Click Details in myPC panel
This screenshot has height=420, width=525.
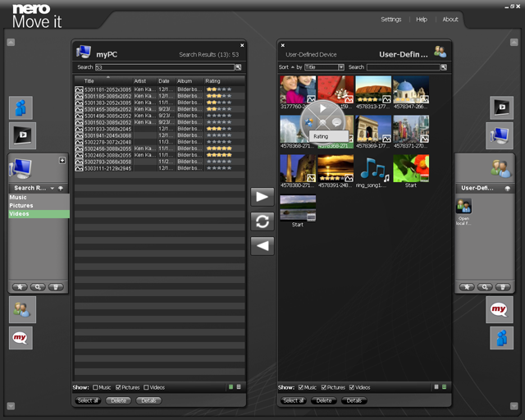(x=148, y=400)
